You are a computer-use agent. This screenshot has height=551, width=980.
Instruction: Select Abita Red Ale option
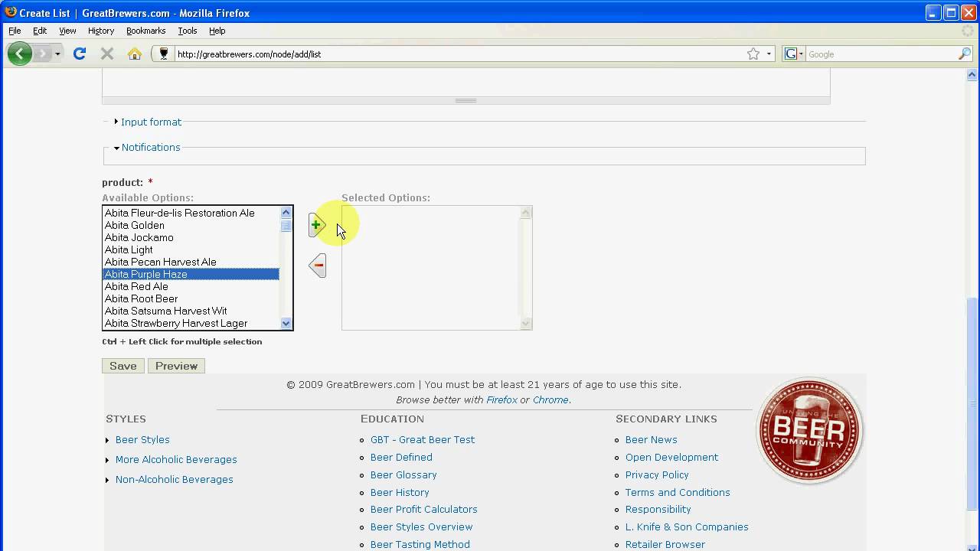click(x=191, y=286)
